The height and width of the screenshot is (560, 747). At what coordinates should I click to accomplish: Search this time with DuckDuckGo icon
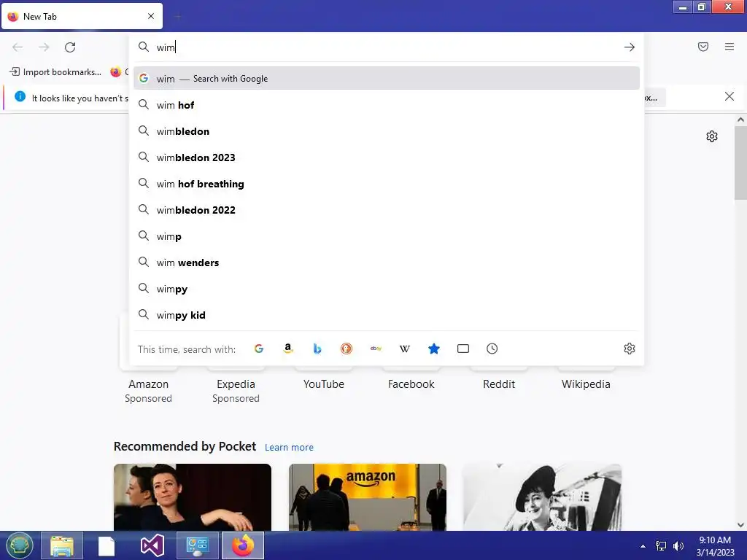pyautogui.click(x=347, y=349)
